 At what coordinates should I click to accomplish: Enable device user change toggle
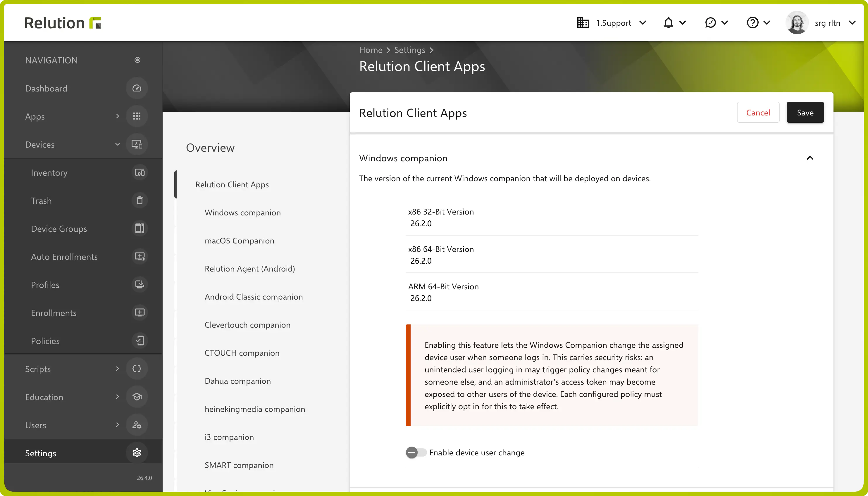click(416, 452)
